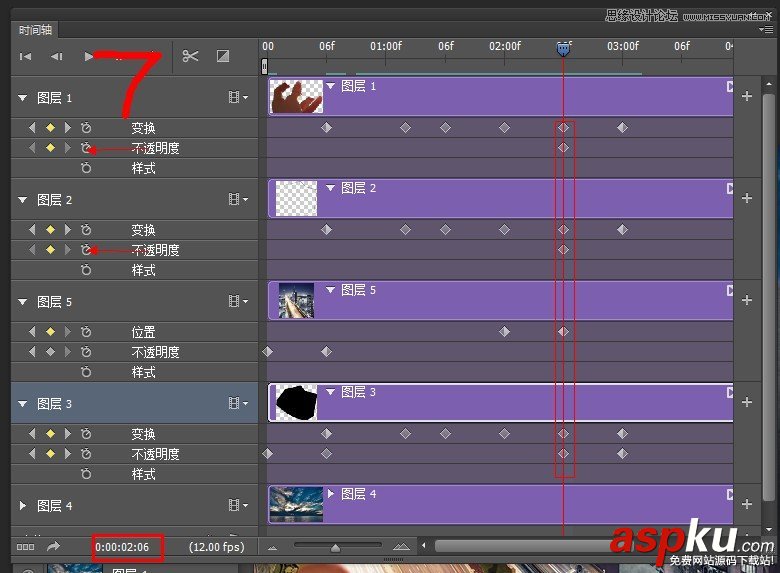Add media to 图层 3 track with plus
The height and width of the screenshot is (573, 780).
[x=747, y=402]
